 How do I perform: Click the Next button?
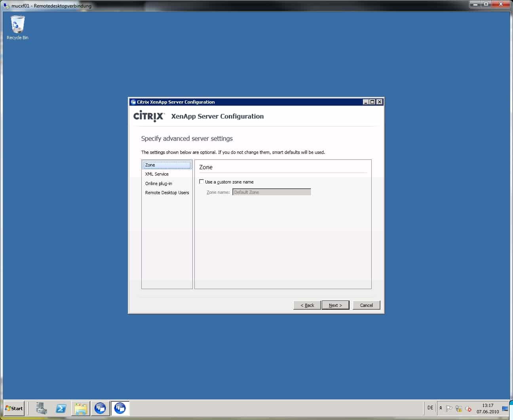[x=335, y=305]
